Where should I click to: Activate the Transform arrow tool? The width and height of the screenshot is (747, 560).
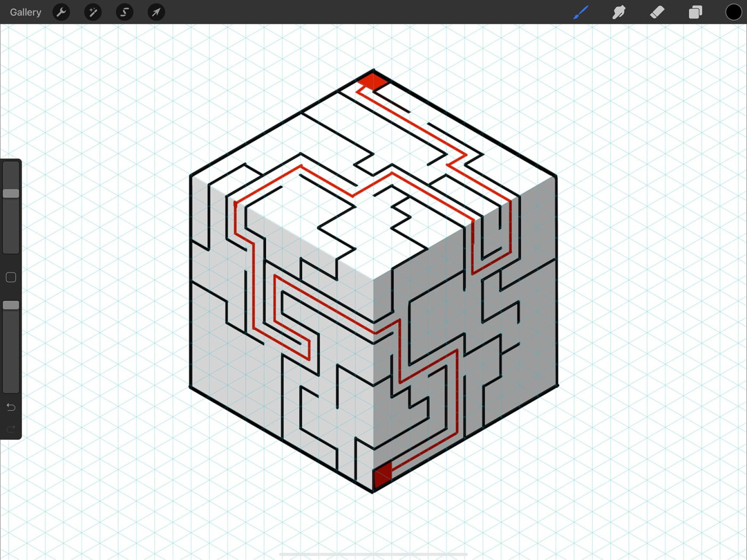pyautogui.click(x=156, y=12)
